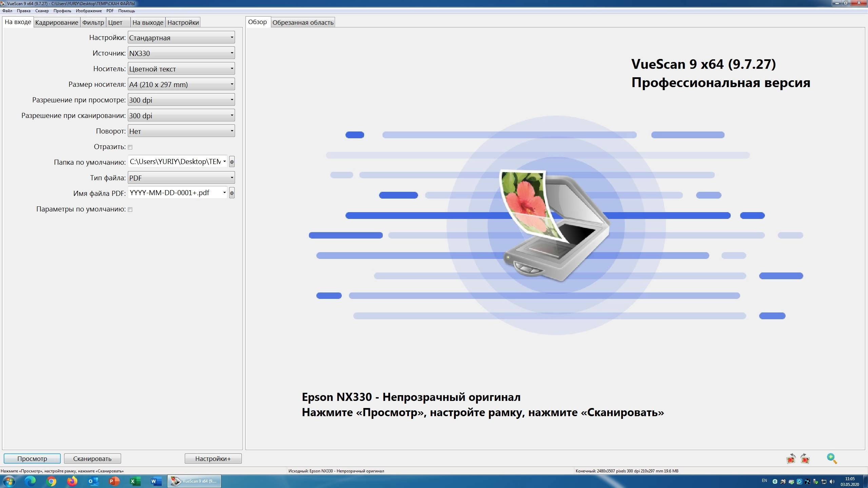Click the @ button next to default folder
Screen dimensions: 868x488
(x=232, y=162)
